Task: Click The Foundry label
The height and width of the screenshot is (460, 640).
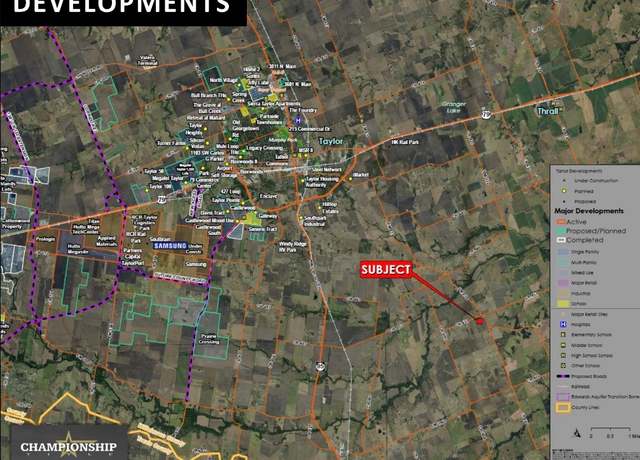Action: coord(303,110)
